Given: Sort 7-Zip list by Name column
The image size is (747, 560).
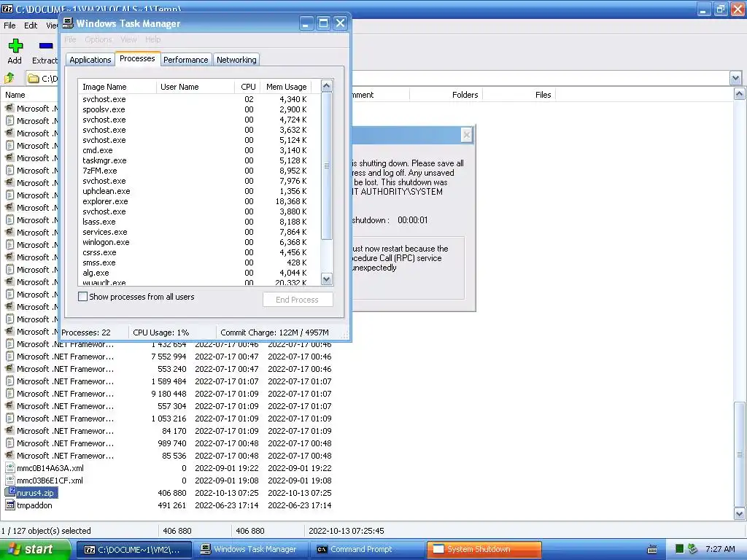Looking at the screenshot, I should click(28, 95).
